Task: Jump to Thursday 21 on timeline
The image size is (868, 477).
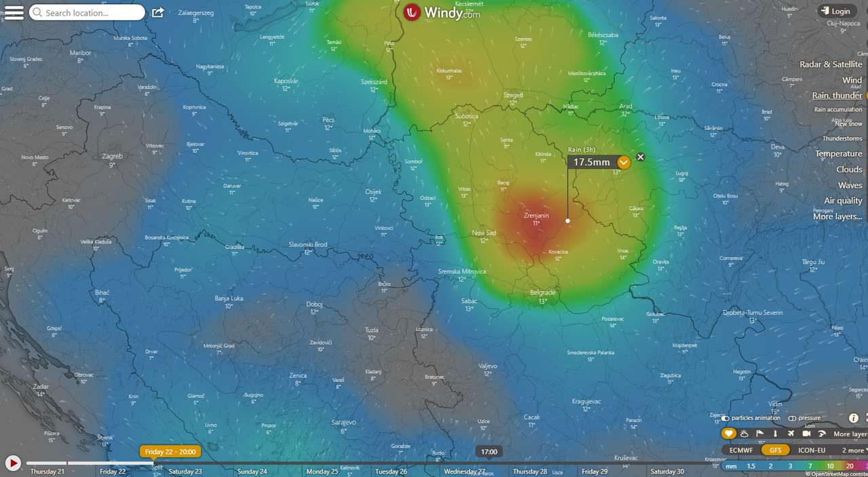Action: tap(47, 472)
